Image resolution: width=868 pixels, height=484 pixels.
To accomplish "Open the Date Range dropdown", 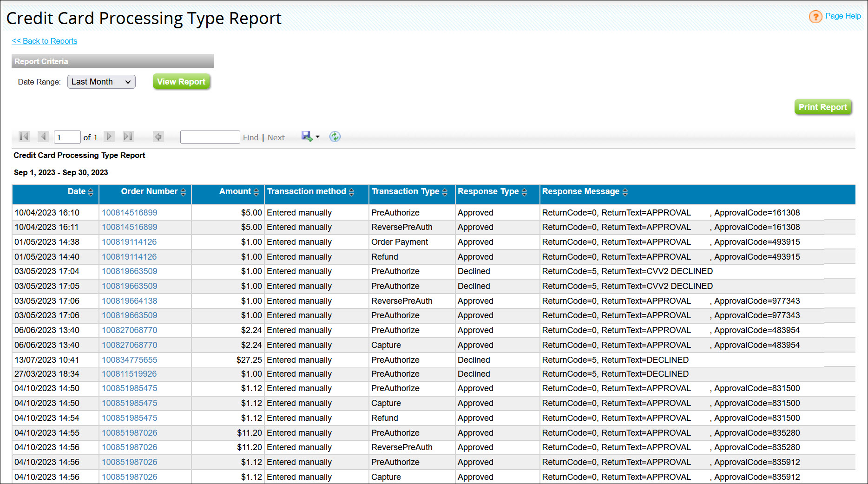I will coord(101,82).
